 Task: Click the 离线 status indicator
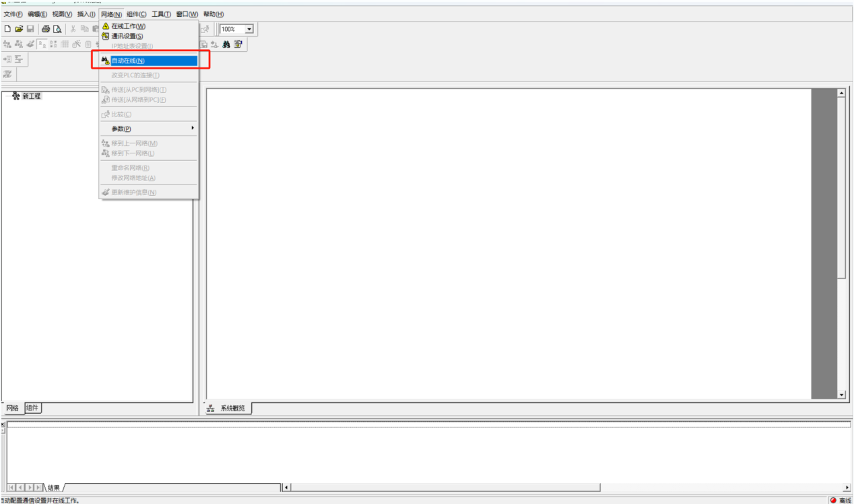pos(841,500)
